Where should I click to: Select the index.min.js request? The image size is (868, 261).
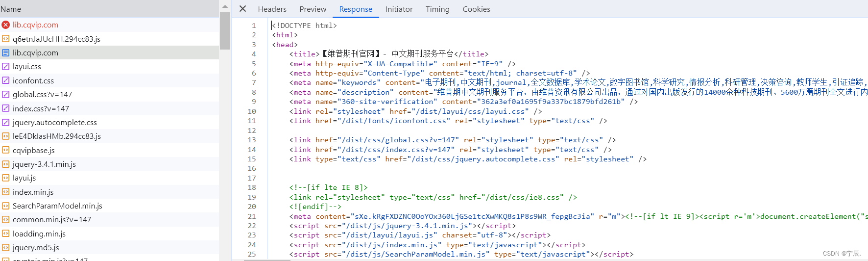(x=109, y=192)
